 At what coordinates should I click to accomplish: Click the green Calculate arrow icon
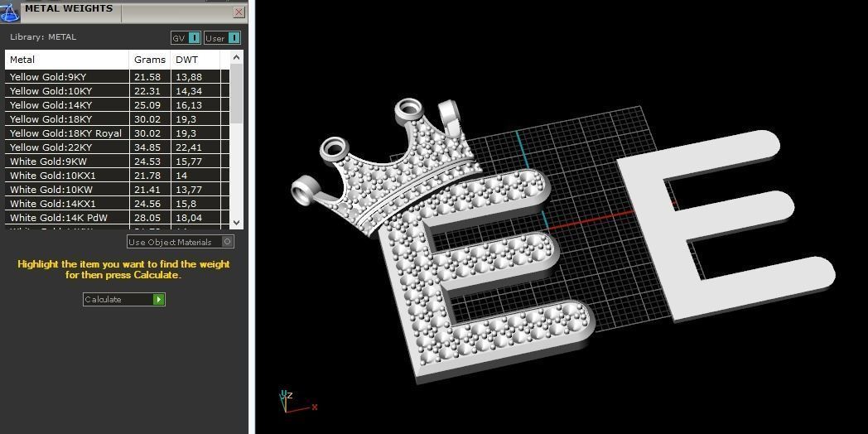159,300
